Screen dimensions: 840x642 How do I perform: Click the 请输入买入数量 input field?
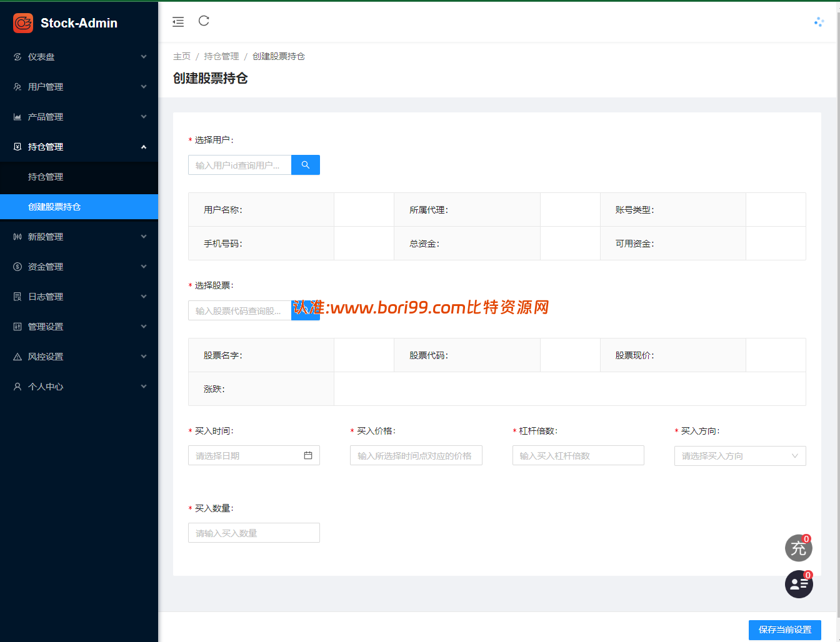point(254,533)
